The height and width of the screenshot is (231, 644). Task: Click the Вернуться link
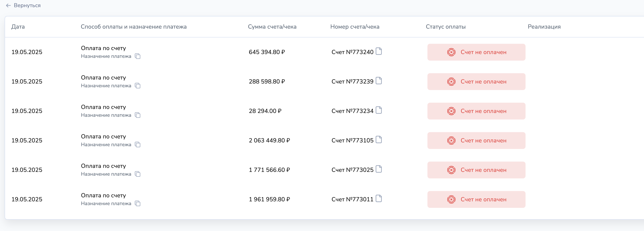27,5
